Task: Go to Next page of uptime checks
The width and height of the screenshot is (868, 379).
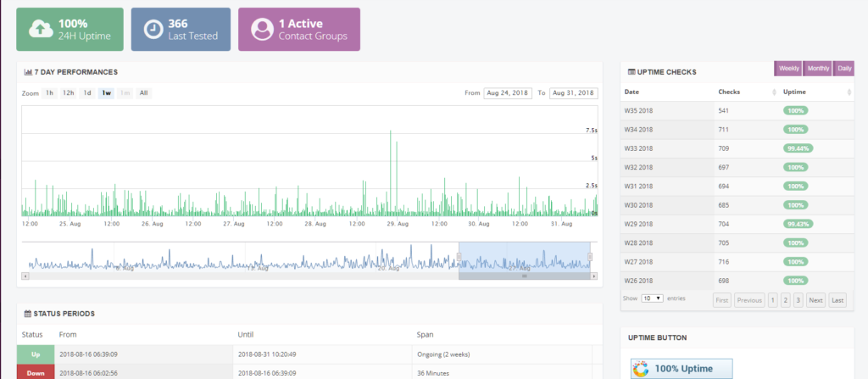Action: tap(815, 300)
